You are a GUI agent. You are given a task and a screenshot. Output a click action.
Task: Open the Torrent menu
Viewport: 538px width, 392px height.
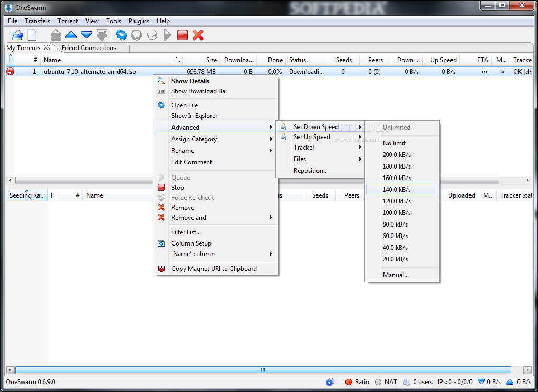click(x=68, y=21)
